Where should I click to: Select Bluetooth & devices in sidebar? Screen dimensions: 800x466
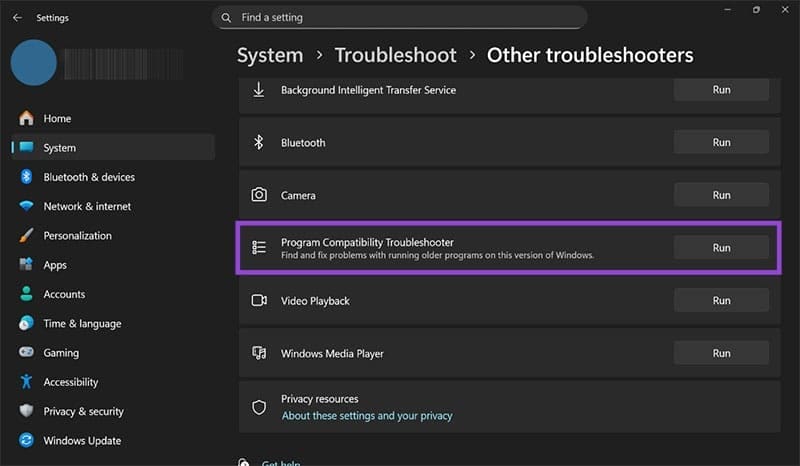(88, 177)
